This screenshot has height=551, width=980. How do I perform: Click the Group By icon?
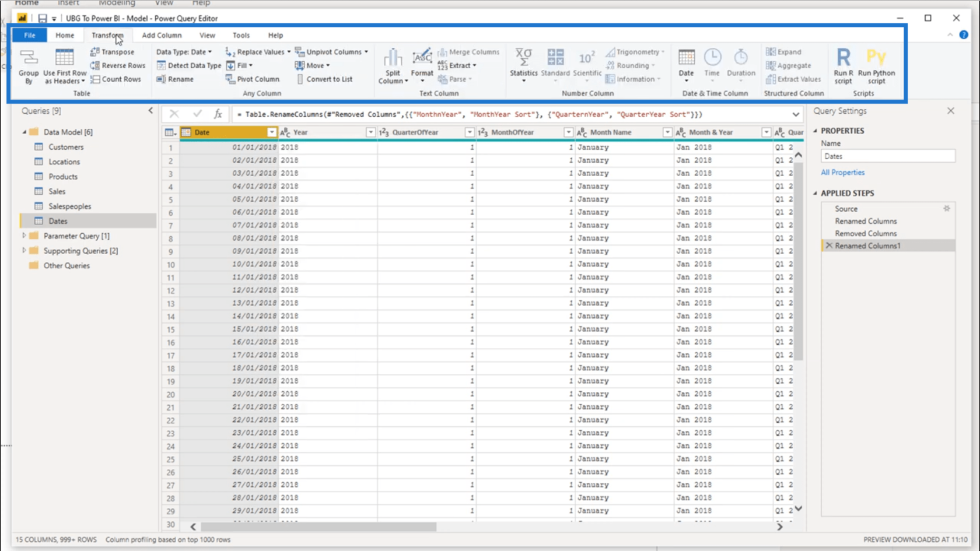(x=28, y=66)
